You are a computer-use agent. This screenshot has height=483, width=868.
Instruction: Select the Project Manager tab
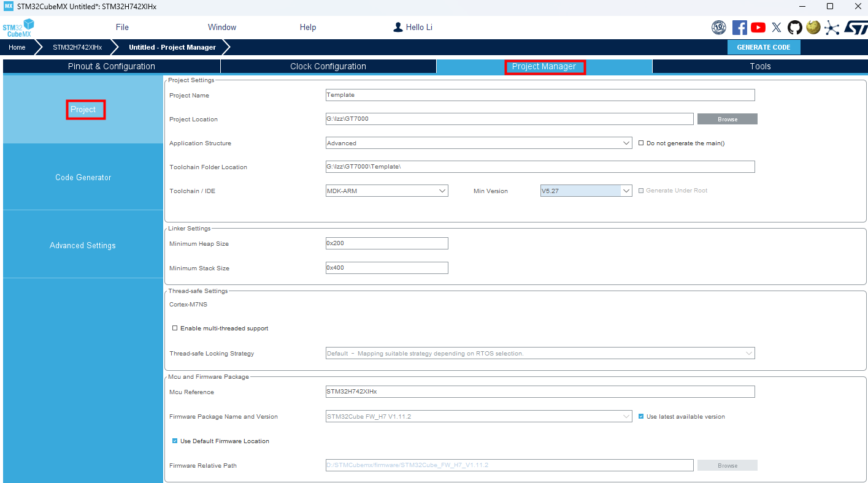click(x=544, y=66)
